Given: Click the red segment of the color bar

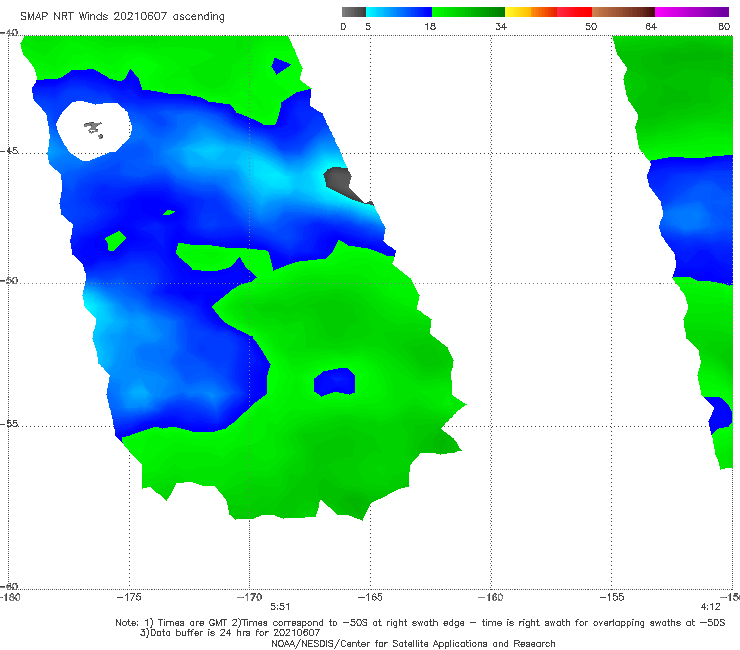Looking at the screenshot, I should click(x=574, y=12).
